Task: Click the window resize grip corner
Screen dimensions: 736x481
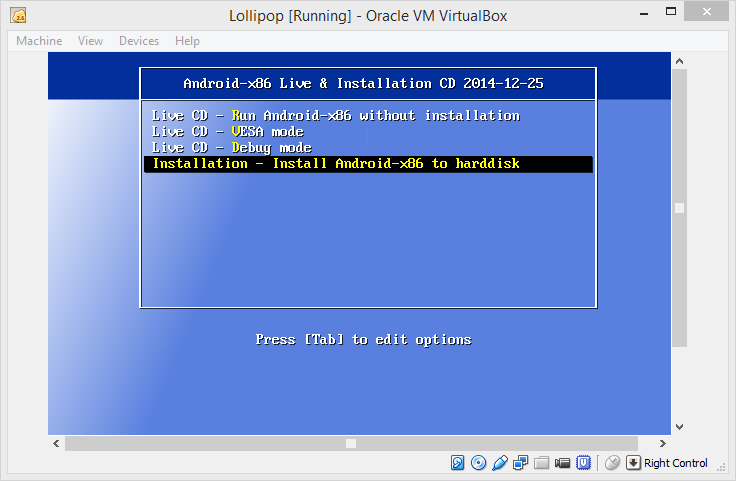Action: tap(721, 467)
